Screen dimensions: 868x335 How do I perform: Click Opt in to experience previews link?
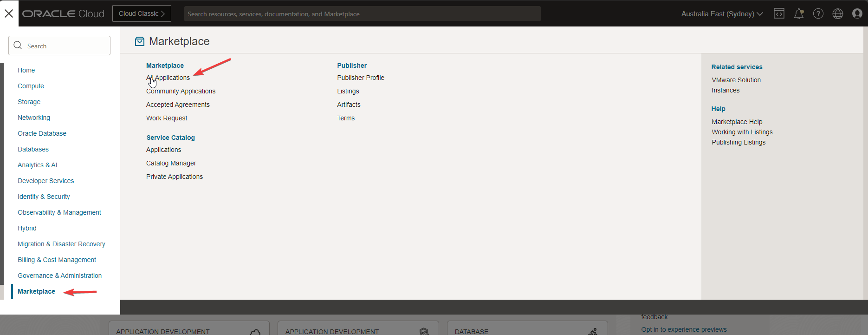(684, 329)
